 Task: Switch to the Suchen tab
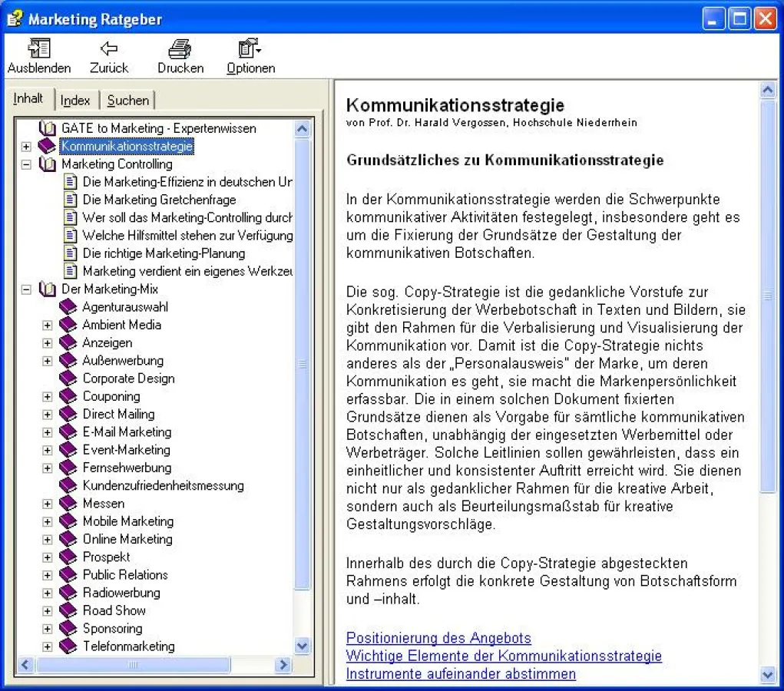(128, 101)
